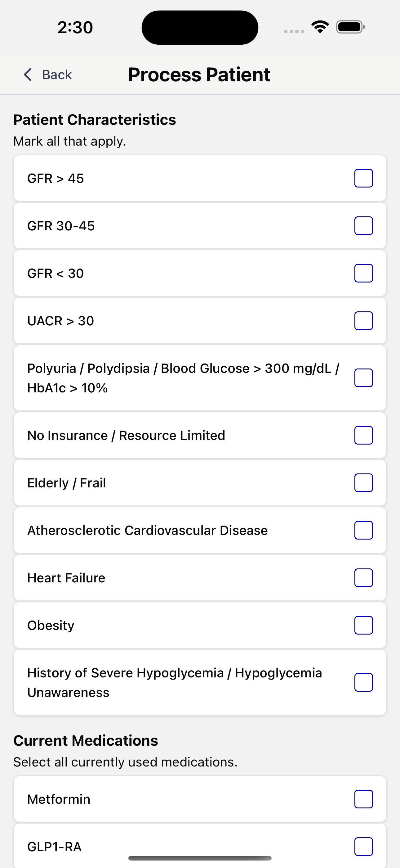Tap the Obesity row label

click(x=51, y=626)
